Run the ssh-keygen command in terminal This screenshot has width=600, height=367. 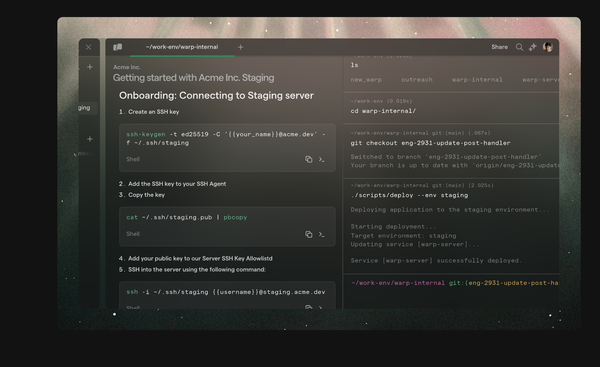[x=321, y=159]
